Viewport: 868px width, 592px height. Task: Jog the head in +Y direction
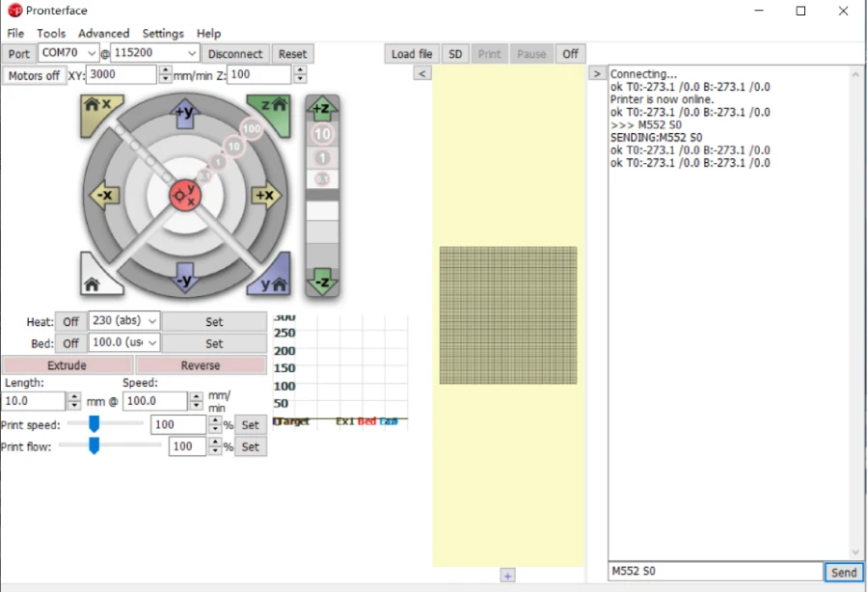(185, 114)
